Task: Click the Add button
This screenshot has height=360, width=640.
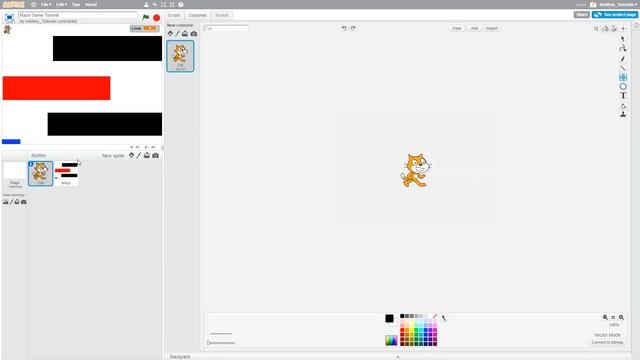Action: [474, 28]
